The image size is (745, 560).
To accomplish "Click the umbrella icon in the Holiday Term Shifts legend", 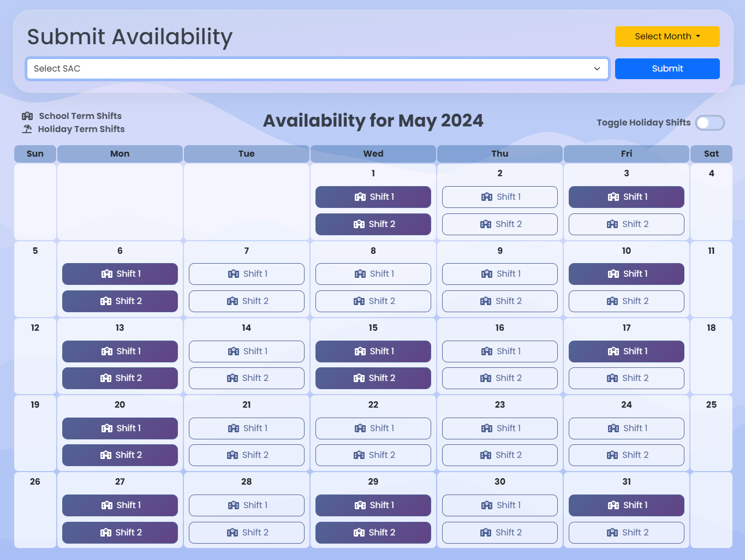I will (27, 129).
